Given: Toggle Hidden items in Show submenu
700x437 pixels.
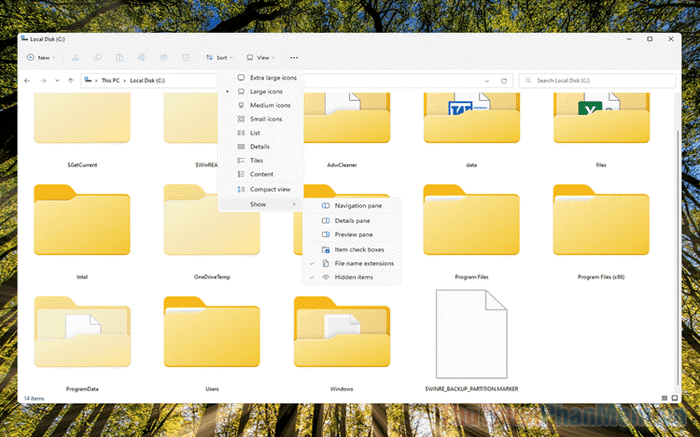Looking at the screenshot, I should click(x=354, y=277).
